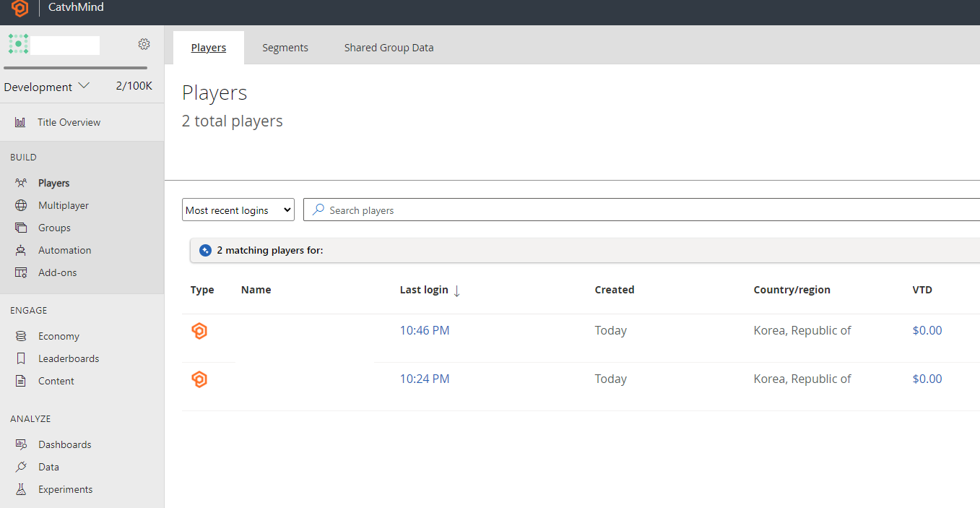
Task: Click the blue matching players badge icon
Action: (x=205, y=250)
